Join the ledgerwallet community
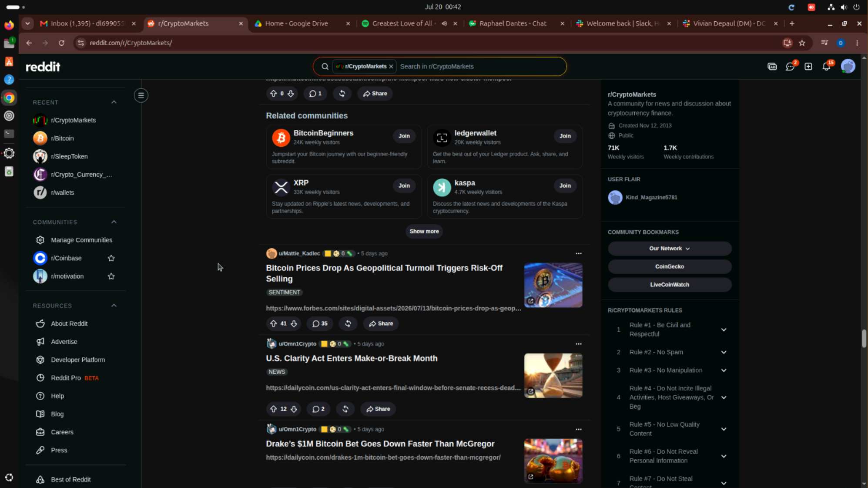 pyautogui.click(x=565, y=136)
